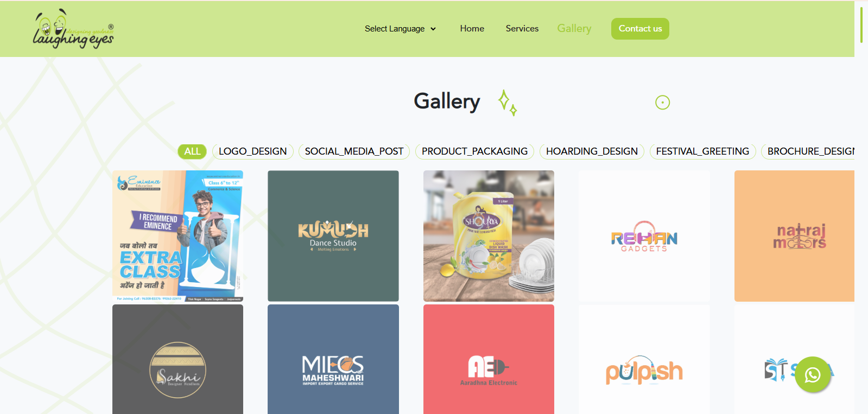Open the Services menu link
The image size is (868, 414).
[x=522, y=29]
